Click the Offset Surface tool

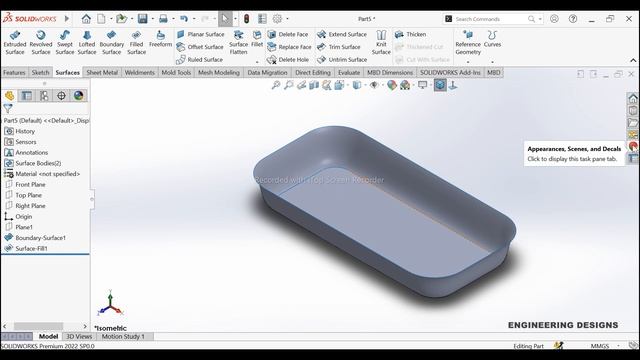(x=200, y=47)
